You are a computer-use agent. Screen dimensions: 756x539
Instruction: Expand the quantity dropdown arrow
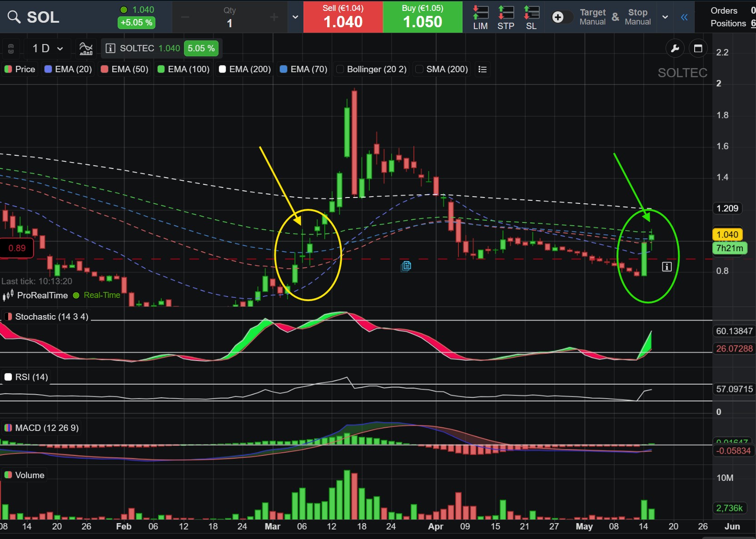point(295,17)
